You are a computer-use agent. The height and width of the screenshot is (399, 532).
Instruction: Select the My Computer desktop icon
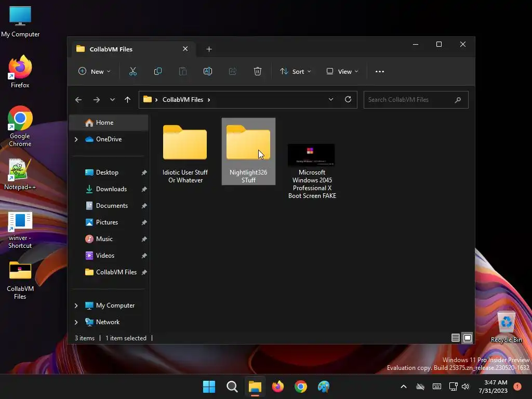point(20,21)
